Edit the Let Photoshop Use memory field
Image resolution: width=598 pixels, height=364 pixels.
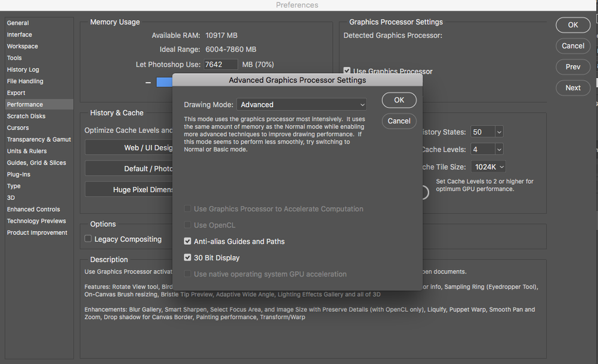220,64
